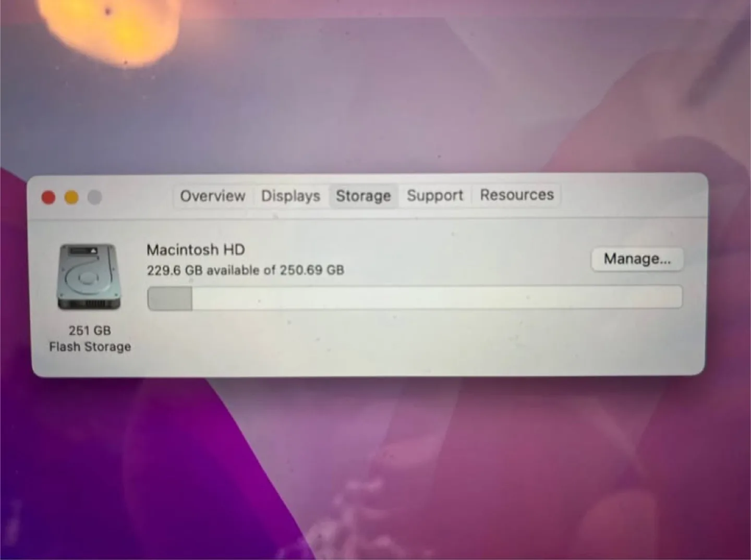Minimize the About This Mac window
The height and width of the screenshot is (560, 751).
click(x=71, y=197)
